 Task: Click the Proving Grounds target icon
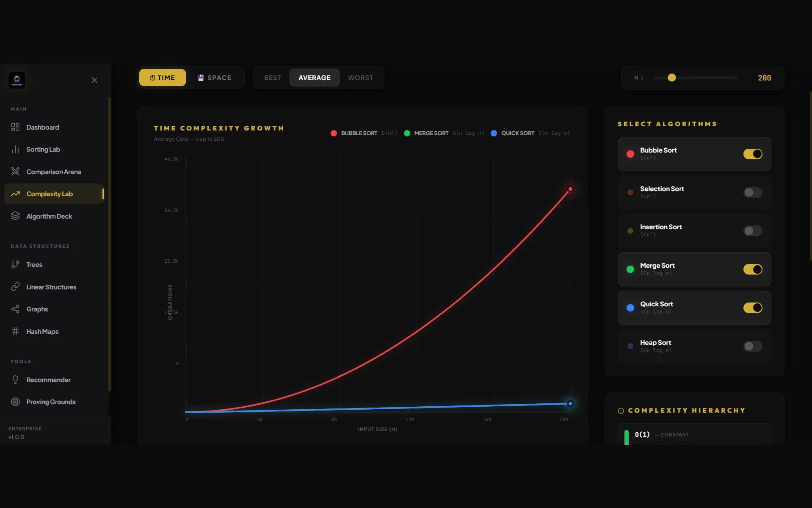(x=15, y=402)
